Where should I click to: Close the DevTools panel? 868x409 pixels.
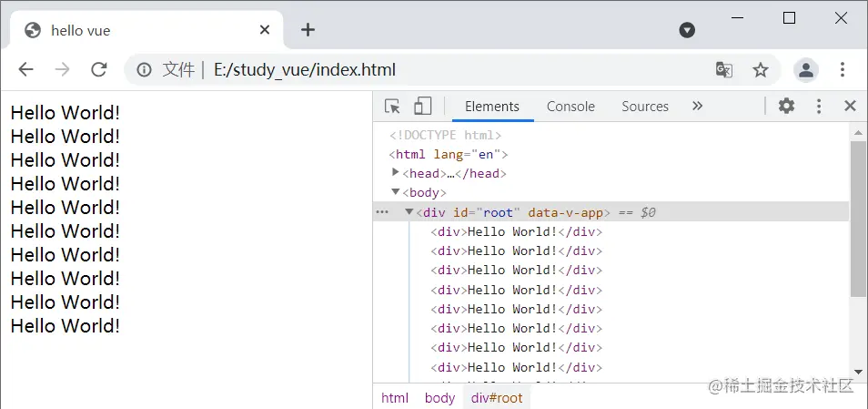[x=851, y=106]
